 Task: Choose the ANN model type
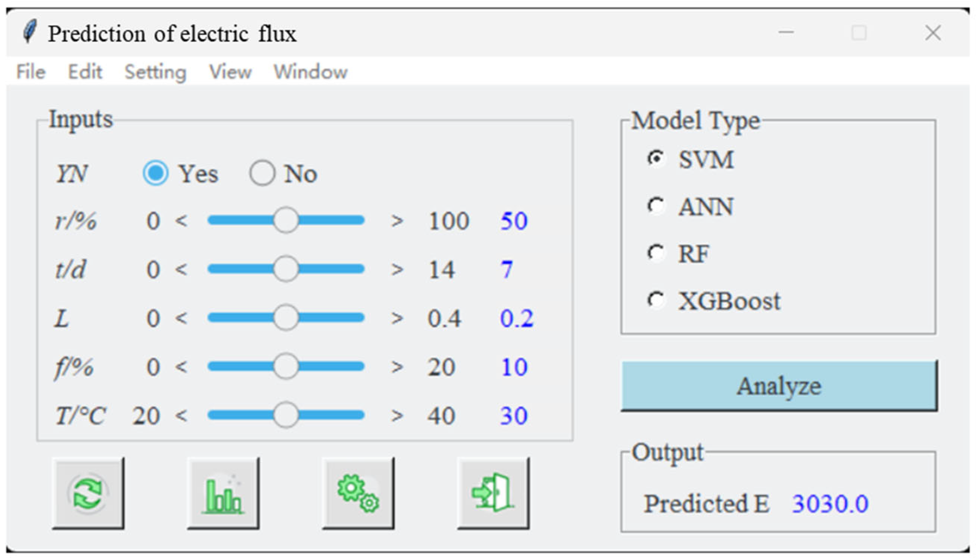tap(656, 206)
